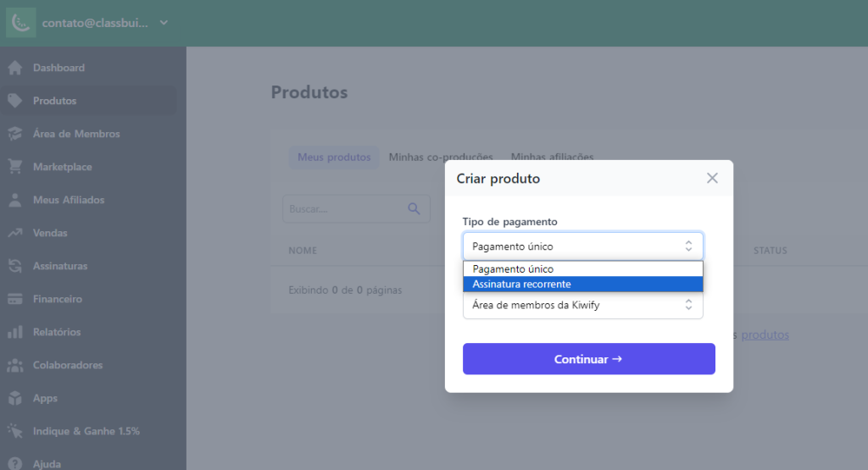Switch to the Meus produtos tab
The width and height of the screenshot is (868, 470).
tap(334, 157)
